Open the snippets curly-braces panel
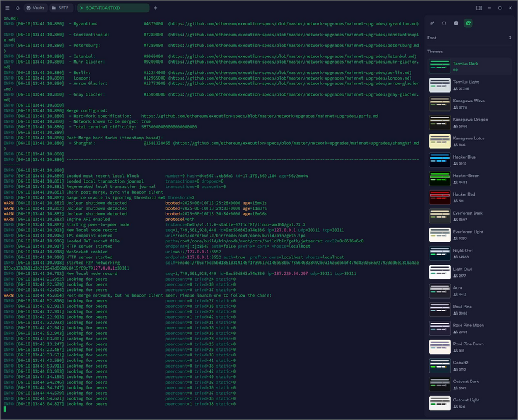The width and height of the screenshot is (518, 420). coord(444,23)
